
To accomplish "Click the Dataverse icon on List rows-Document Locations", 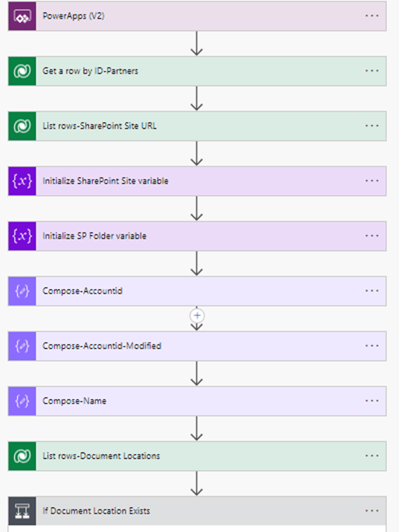I will [x=22, y=455].
